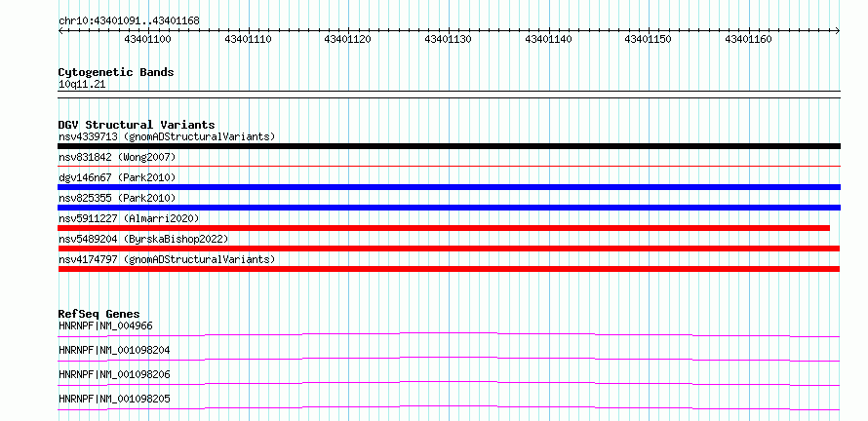868x421 pixels.
Task: Click the chr10:43401091..43401168 region label
Action: coord(129,21)
